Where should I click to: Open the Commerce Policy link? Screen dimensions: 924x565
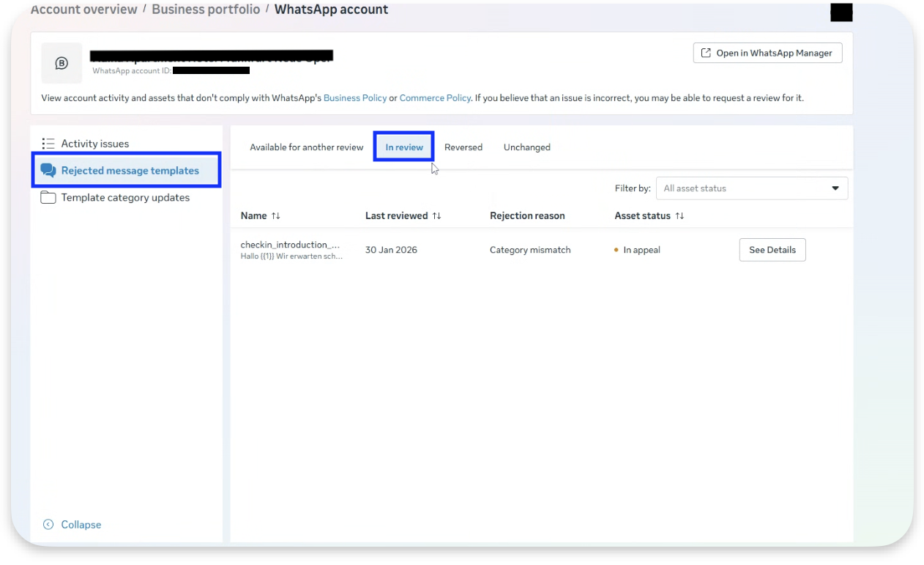pyautogui.click(x=435, y=98)
